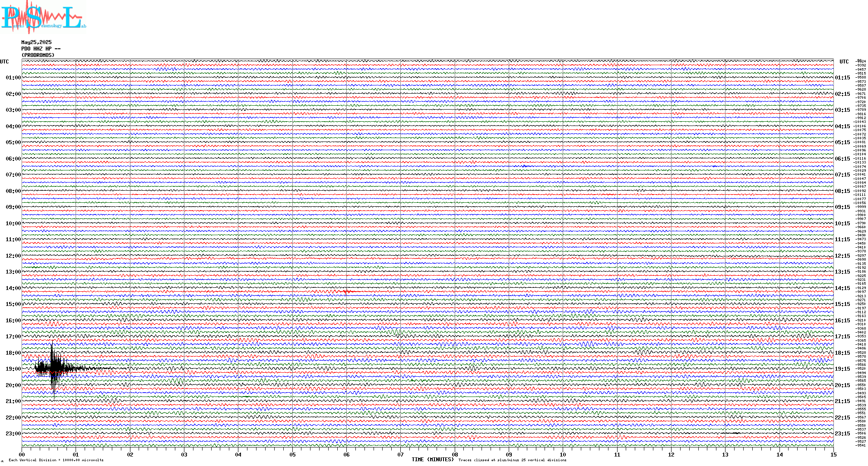
Task: Click the TIME (MINUTES) axis title
Action: pyautogui.click(x=433, y=460)
